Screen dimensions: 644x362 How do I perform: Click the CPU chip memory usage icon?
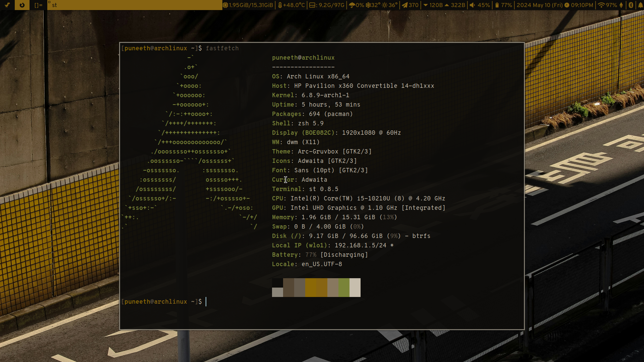[225, 5]
